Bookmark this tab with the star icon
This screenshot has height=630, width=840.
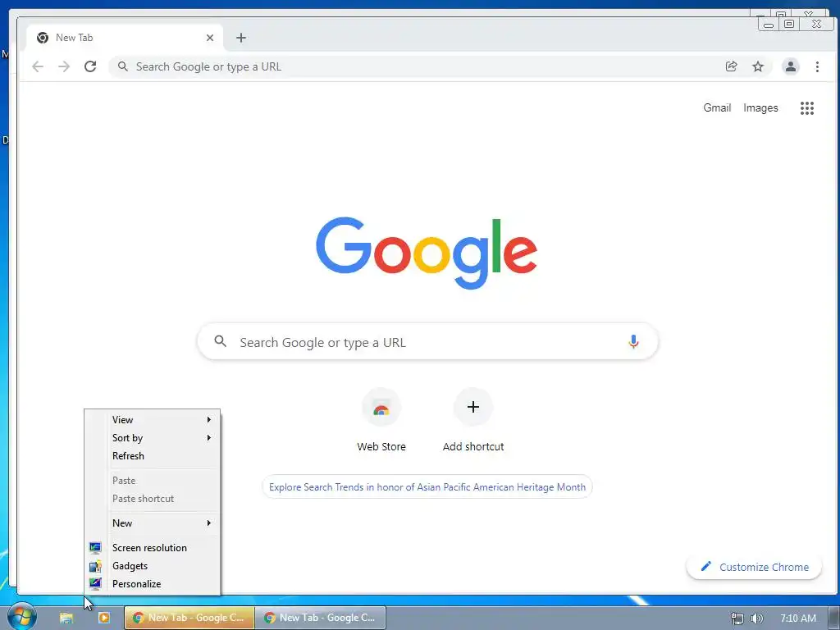[x=757, y=66]
